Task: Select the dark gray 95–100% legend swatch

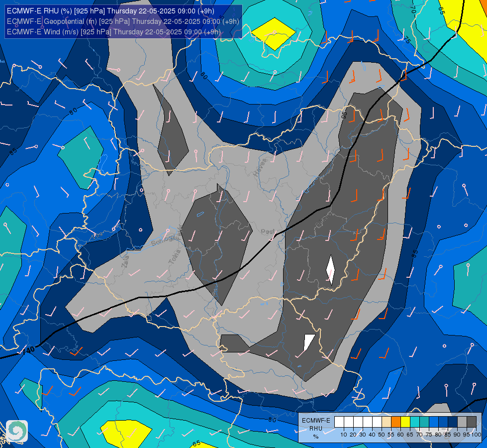Action: (x=472, y=422)
